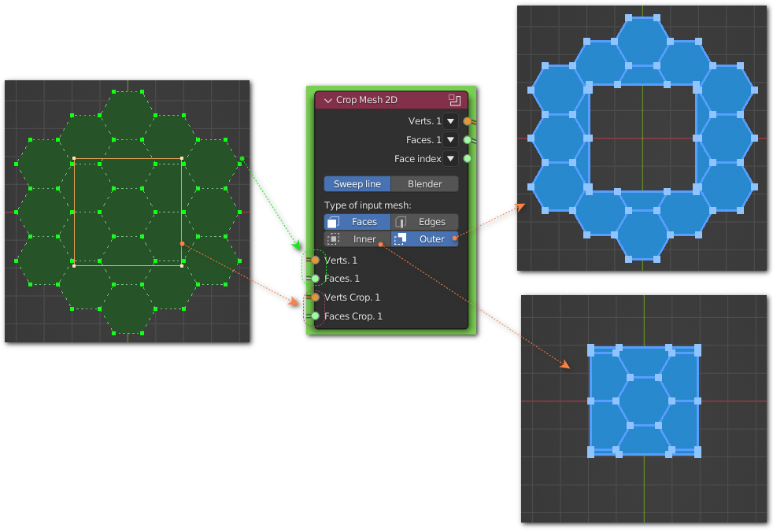Click the green hexagon mesh input preview
Image resolution: width=773 pixels, height=532 pixels.
128,212
